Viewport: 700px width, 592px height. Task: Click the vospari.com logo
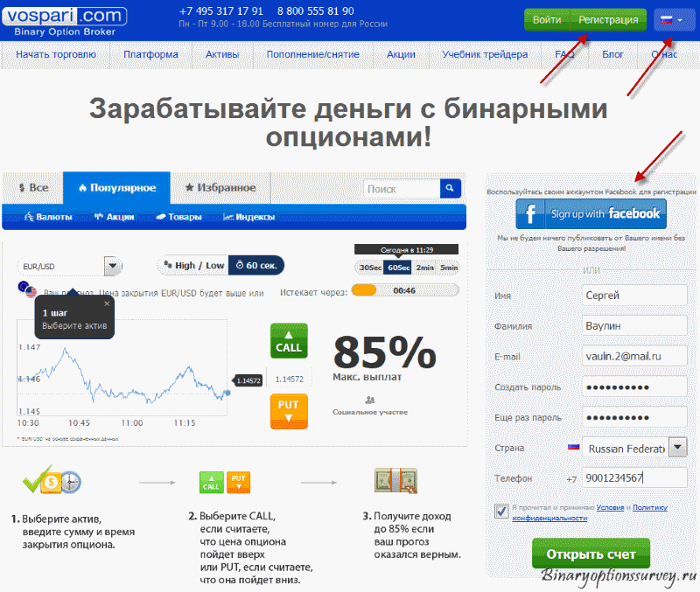65,21
